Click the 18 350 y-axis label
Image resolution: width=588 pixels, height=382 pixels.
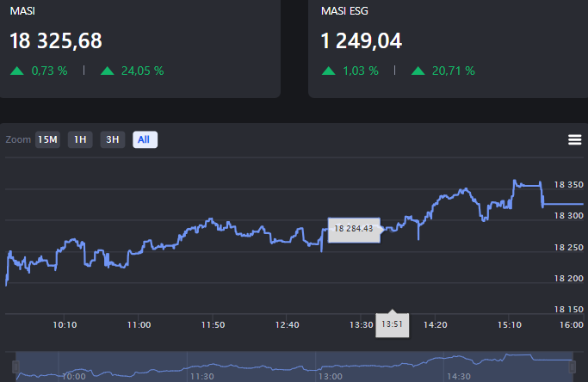[569, 184]
